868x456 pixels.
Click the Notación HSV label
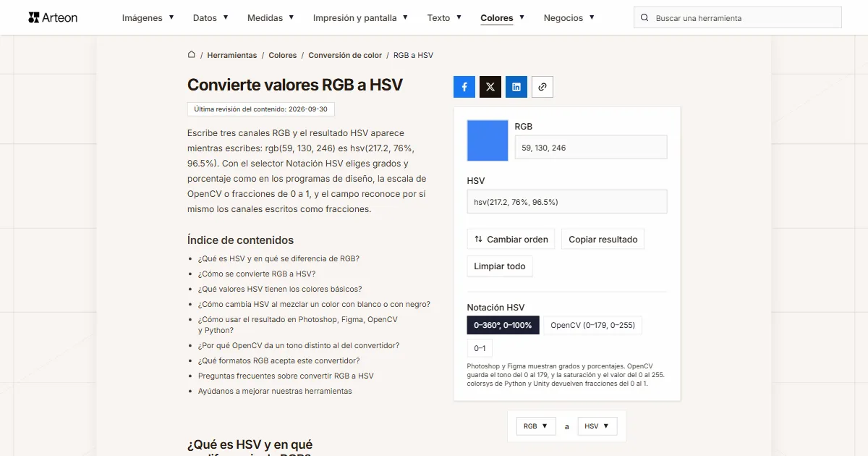pyautogui.click(x=495, y=308)
